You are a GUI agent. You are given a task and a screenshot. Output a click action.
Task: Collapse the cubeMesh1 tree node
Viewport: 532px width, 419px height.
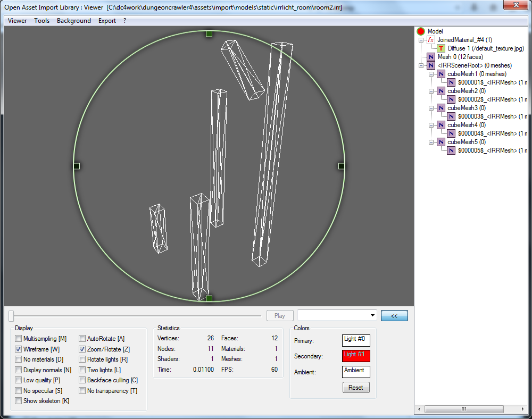click(x=431, y=74)
